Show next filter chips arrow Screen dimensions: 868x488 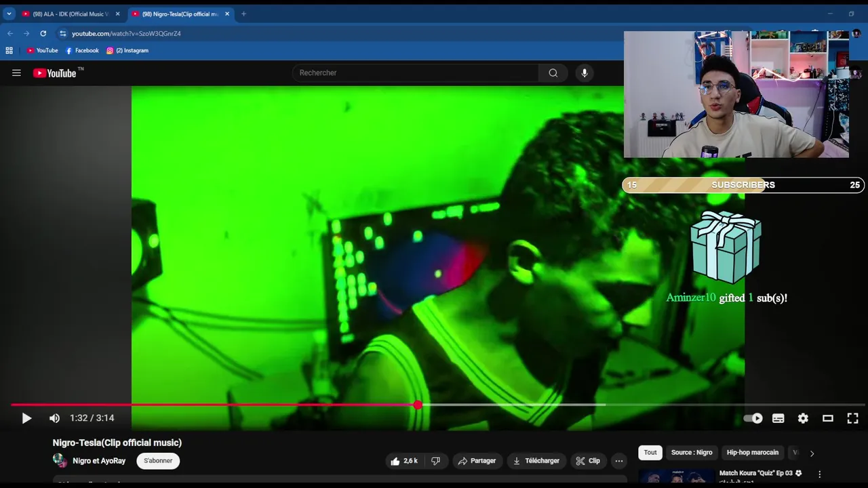812,453
